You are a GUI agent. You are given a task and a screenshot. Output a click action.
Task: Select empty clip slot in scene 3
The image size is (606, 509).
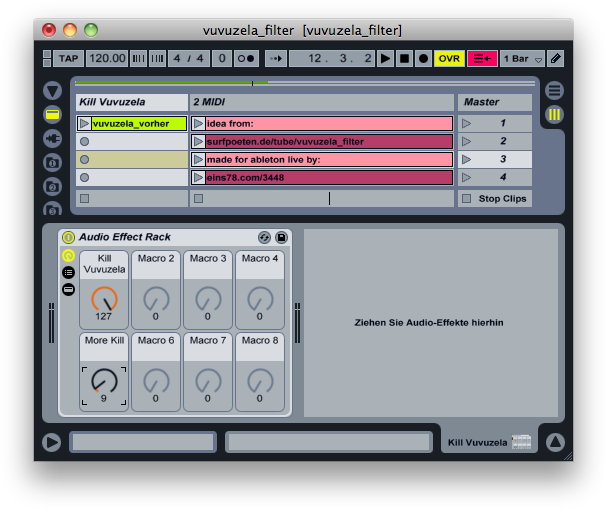point(132,160)
